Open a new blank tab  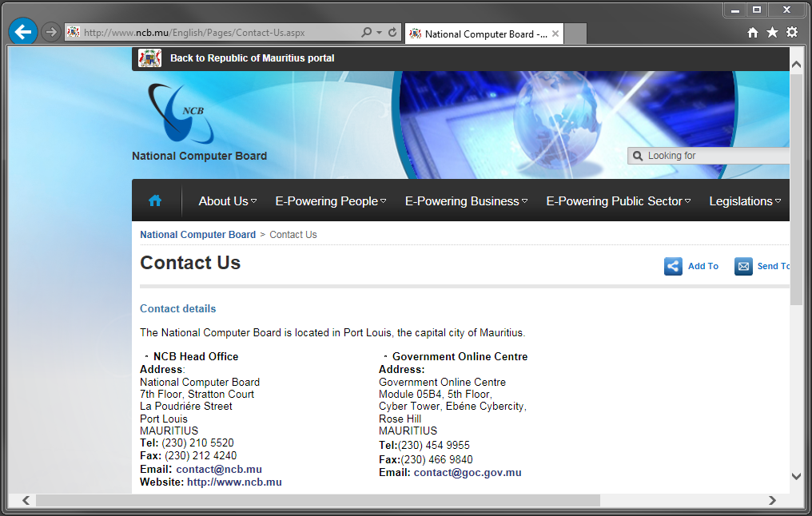tap(575, 34)
